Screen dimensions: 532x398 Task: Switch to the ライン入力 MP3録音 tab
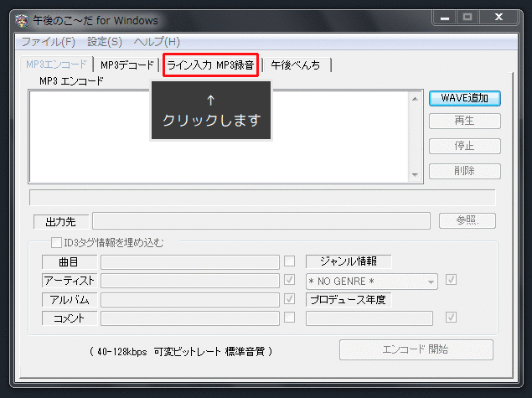(210, 65)
